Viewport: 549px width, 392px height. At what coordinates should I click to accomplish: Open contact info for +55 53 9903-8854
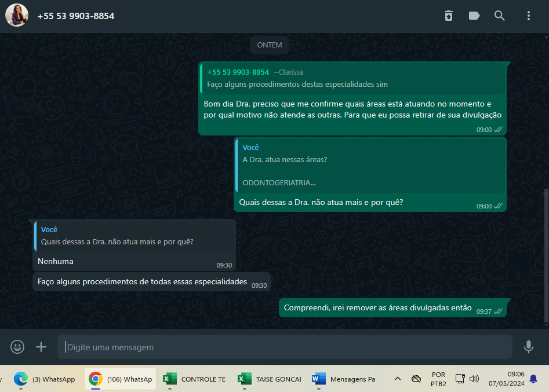(x=75, y=16)
